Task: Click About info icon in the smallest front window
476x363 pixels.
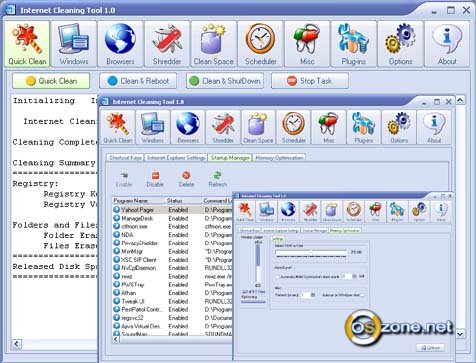Action: [x=441, y=211]
